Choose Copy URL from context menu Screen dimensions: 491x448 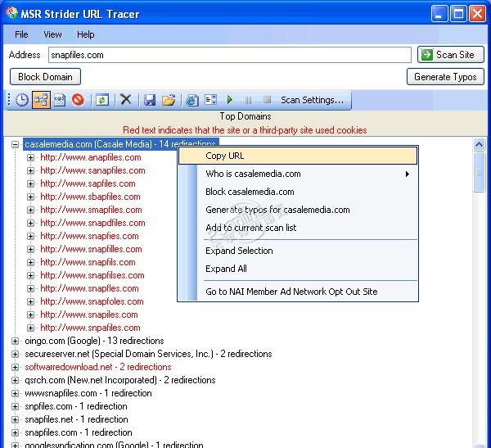pos(298,156)
